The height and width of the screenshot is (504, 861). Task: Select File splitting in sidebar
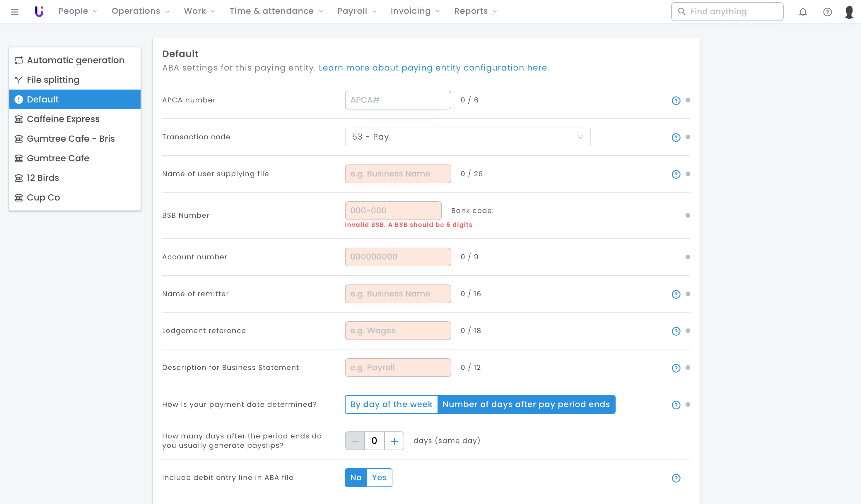coord(53,80)
